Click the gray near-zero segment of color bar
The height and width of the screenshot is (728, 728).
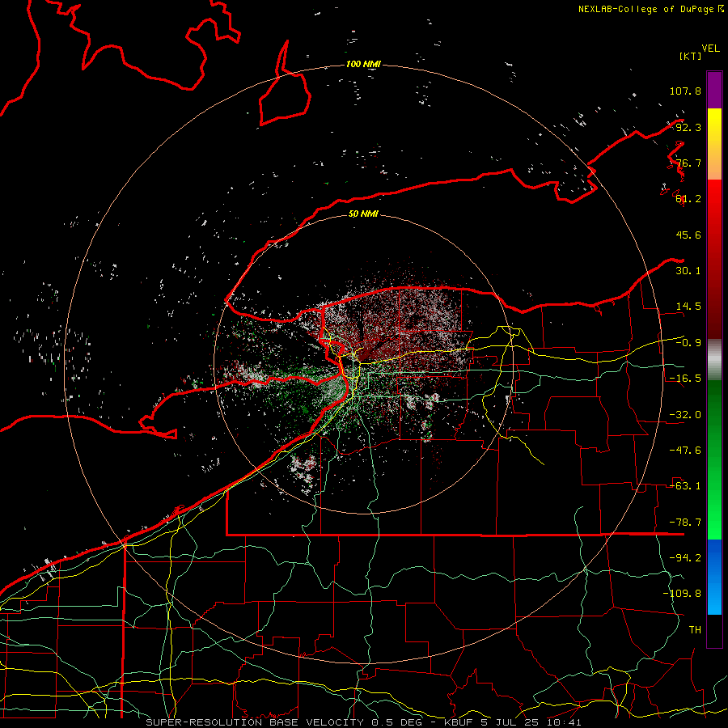714,359
